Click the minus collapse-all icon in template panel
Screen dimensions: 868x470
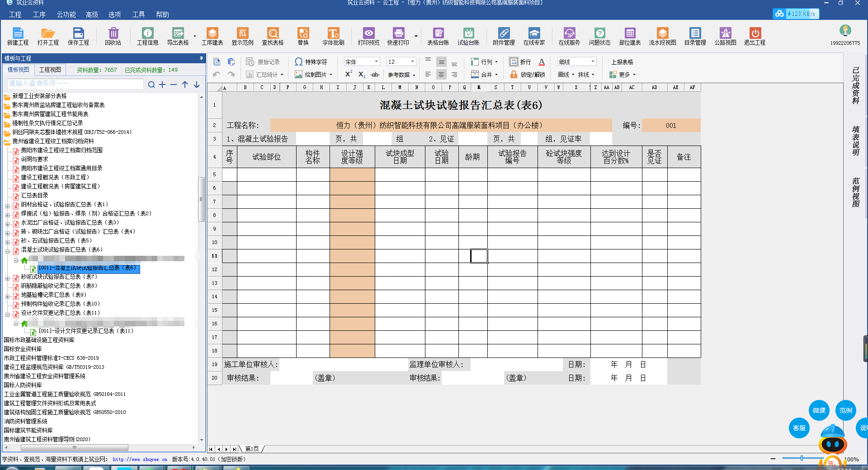click(x=174, y=85)
